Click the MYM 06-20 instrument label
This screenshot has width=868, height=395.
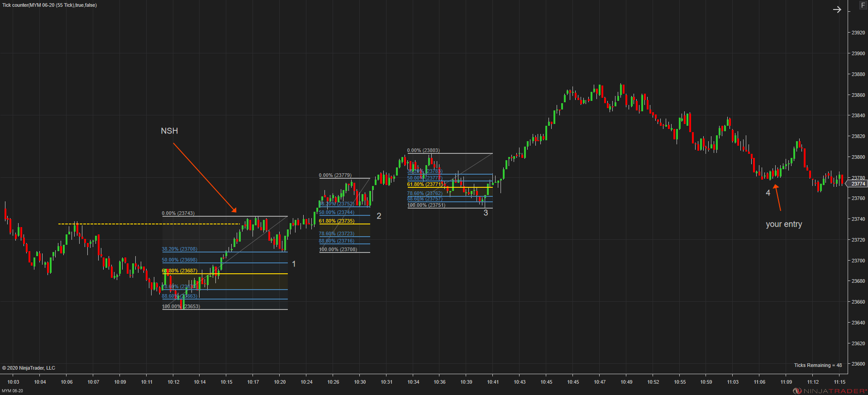[12, 391]
